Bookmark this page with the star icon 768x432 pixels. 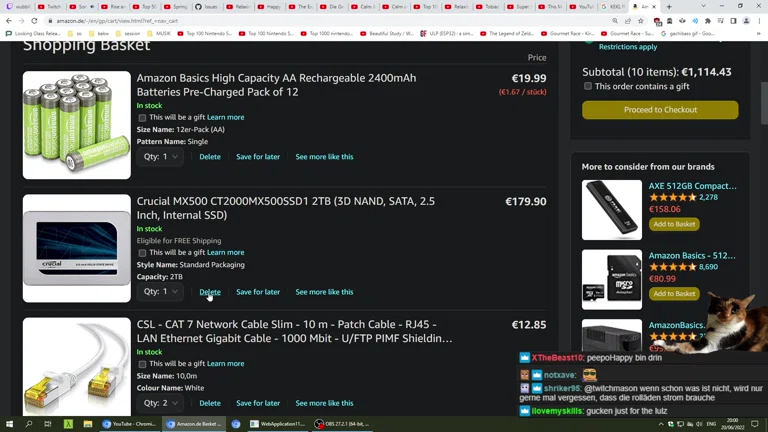pyautogui.click(x=641, y=20)
